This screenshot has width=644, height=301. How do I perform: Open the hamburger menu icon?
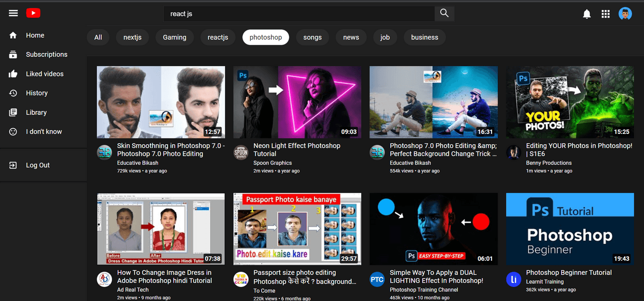(x=13, y=14)
